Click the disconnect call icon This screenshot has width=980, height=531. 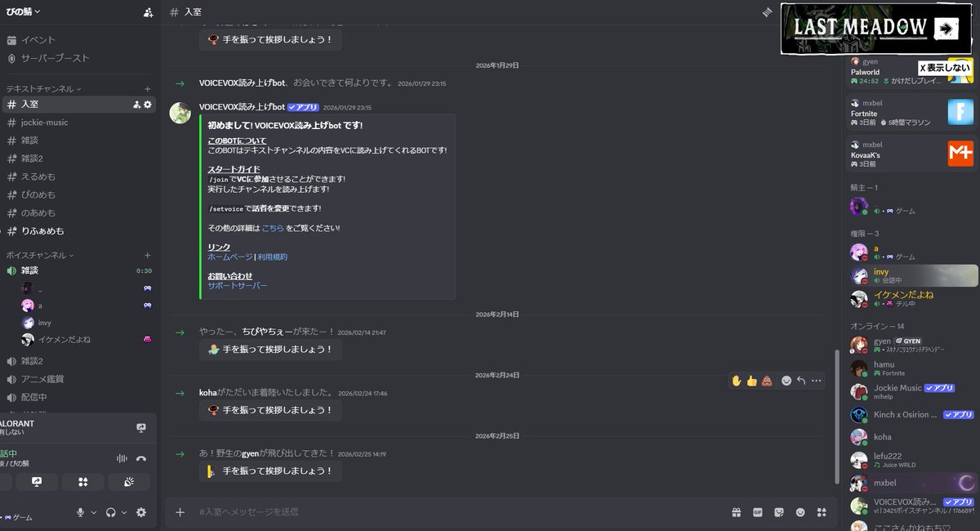[143, 459]
